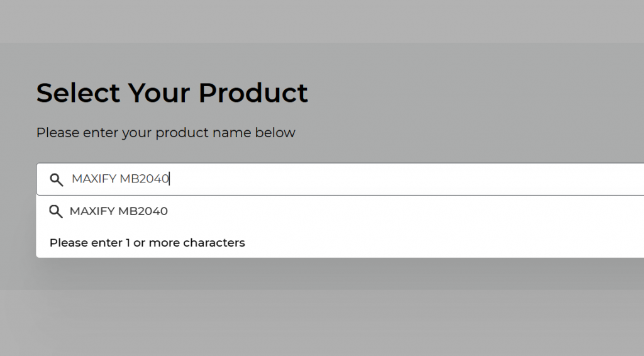Screen dimensions: 644x356
Task: Focus the product name search input
Action: tap(340, 179)
